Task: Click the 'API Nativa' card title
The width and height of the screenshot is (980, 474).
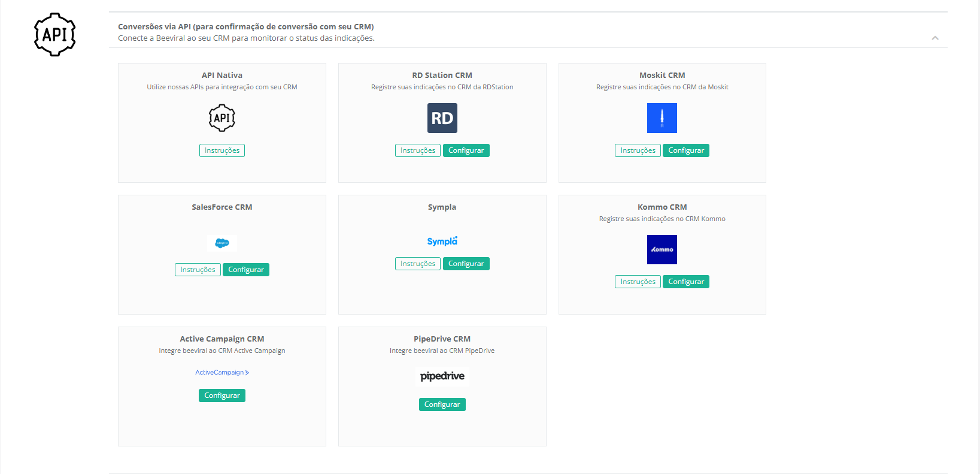Action: pos(222,75)
